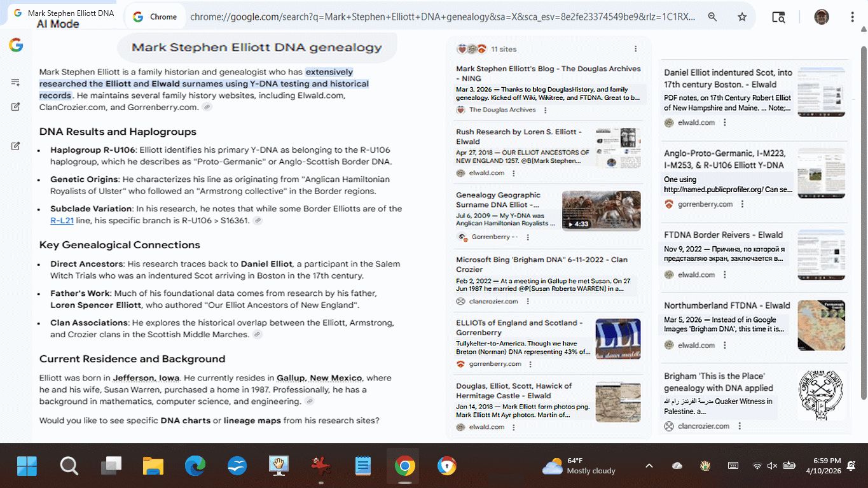This screenshot has height=488, width=868.
Task: Click citation icon after S16361 subclade text
Action: [258, 221]
